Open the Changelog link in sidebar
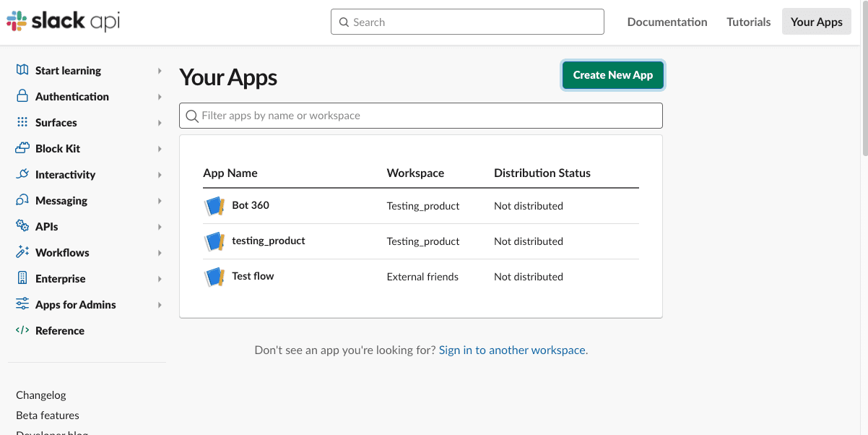This screenshot has height=435, width=868. click(41, 395)
